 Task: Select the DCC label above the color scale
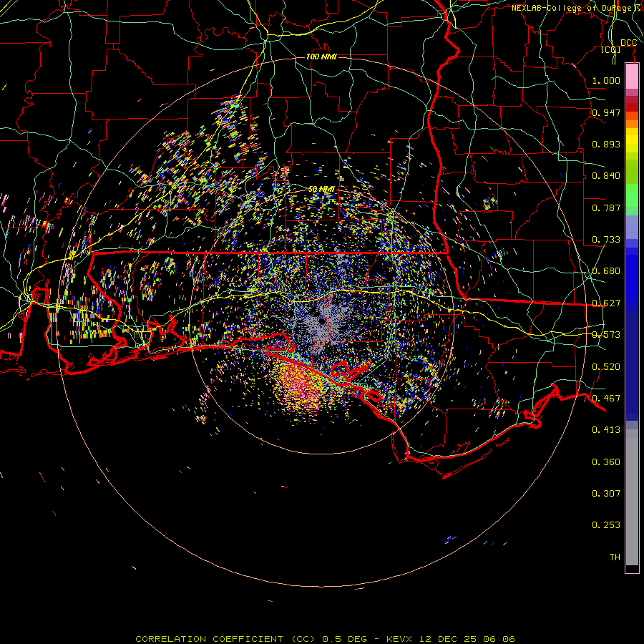coord(628,43)
